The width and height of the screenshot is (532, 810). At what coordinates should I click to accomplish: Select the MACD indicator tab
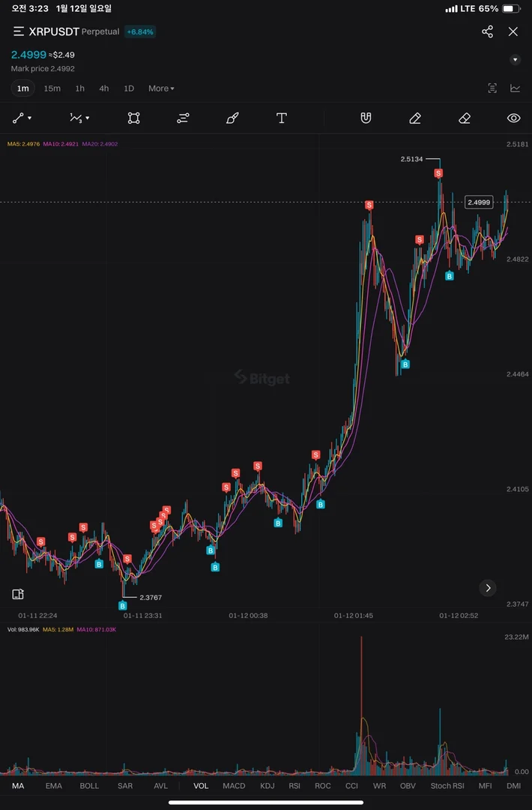pyautogui.click(x=234, y=786)
